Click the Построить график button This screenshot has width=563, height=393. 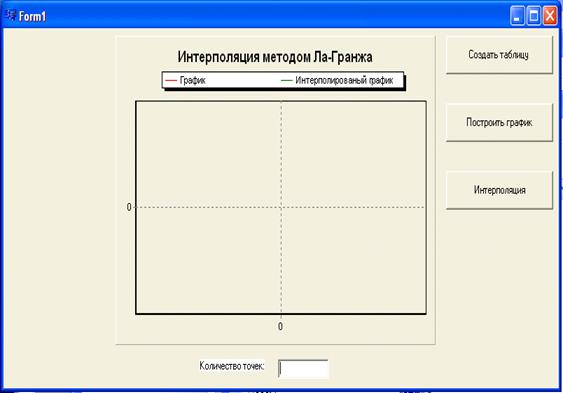coord(499,122)
